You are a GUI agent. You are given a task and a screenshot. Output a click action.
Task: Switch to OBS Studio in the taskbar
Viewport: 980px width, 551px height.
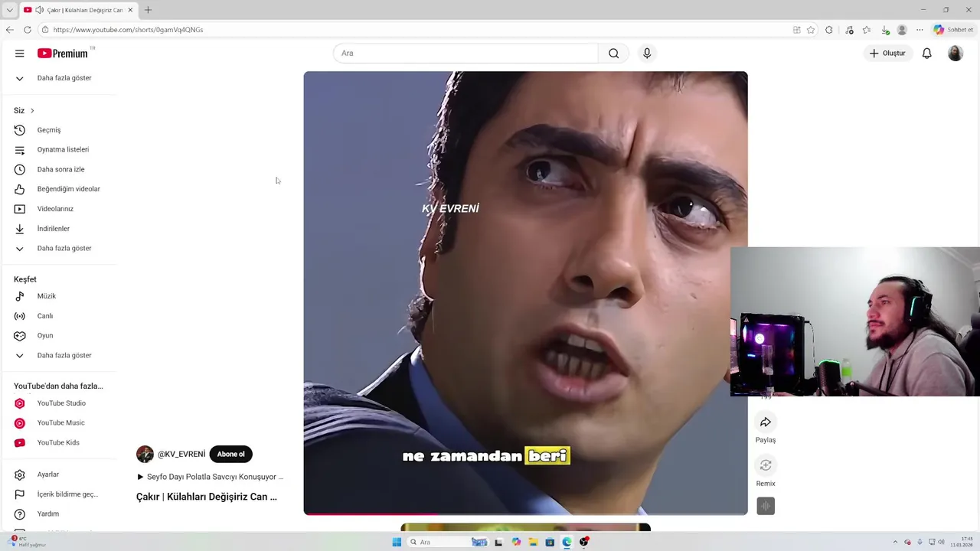(584, 542)
